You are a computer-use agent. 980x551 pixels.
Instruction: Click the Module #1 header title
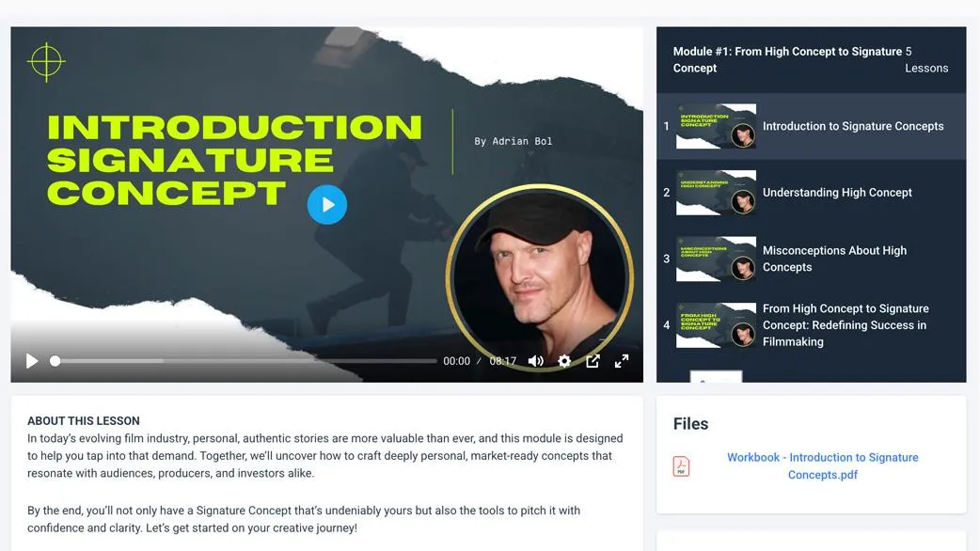[x=787, y=60]
